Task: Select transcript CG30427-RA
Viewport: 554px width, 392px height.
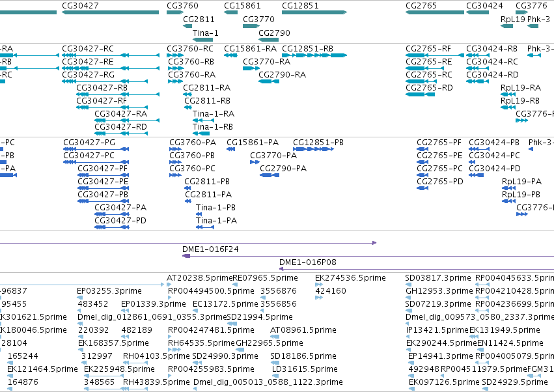Action: [x=121, y=113]
